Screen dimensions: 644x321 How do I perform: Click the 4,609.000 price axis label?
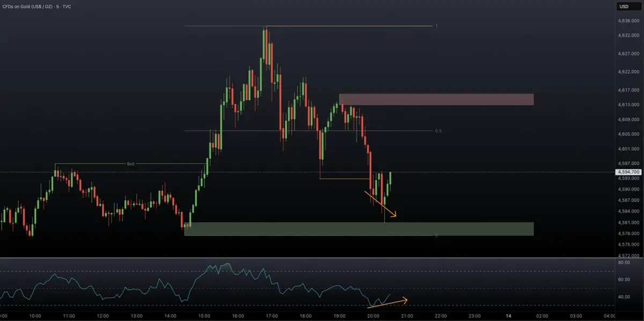point(628,120)
